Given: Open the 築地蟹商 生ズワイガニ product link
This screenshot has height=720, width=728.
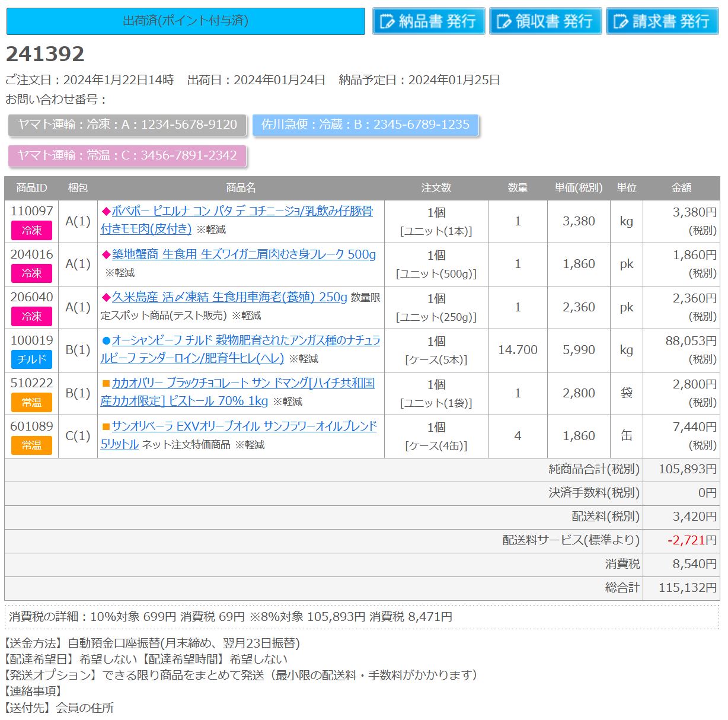Looking at the screenshot, I should pyautogui.click(x=244, y=254).
